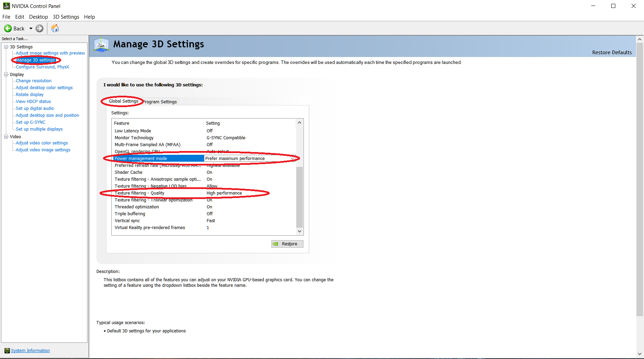Click main page scroll down arrow
This screenshot has height=359, width=644.
pyautogui.click(x=640, y=354)
